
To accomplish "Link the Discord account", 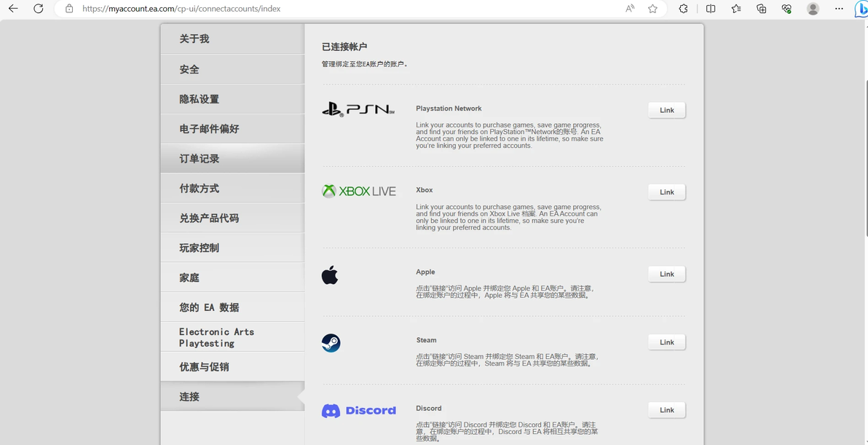I will [x=667, y=410].
